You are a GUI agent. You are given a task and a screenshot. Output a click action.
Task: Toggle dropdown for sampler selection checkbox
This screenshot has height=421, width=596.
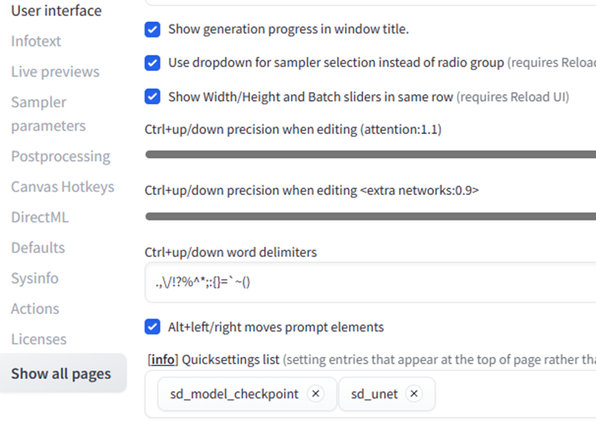pyautogui.click(x=152, y=63)
